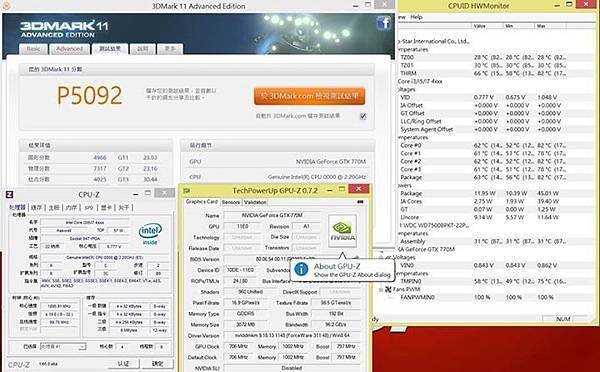Click the Value column header in HWMonitor
This screenshot has height=372, width=600.
click(486, 26)
